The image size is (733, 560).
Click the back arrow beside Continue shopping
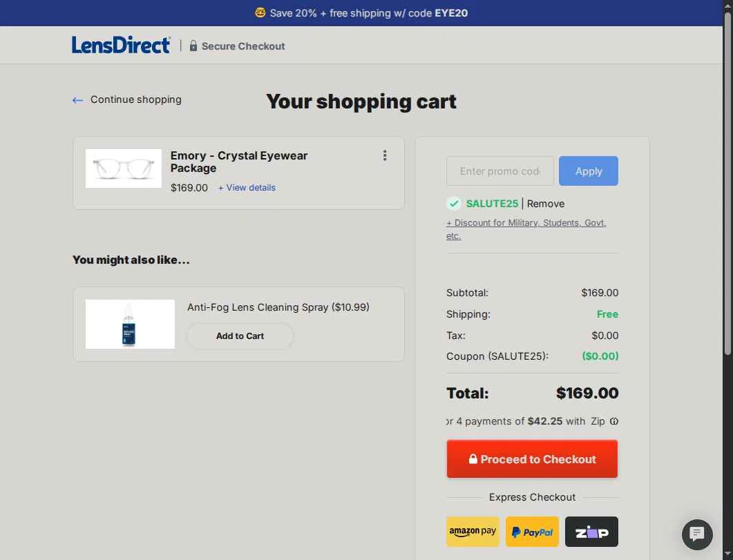pos(77,100)
